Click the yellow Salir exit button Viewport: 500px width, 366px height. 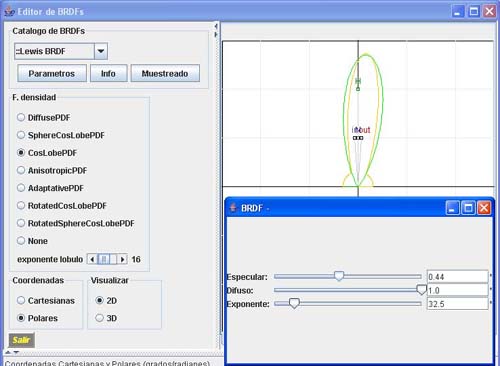tap(21, 340)
